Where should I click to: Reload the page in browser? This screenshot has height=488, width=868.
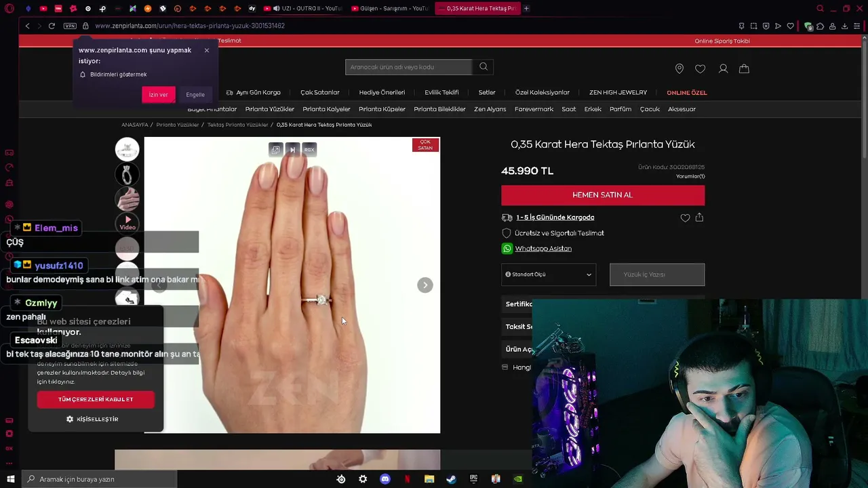(52, 26)
